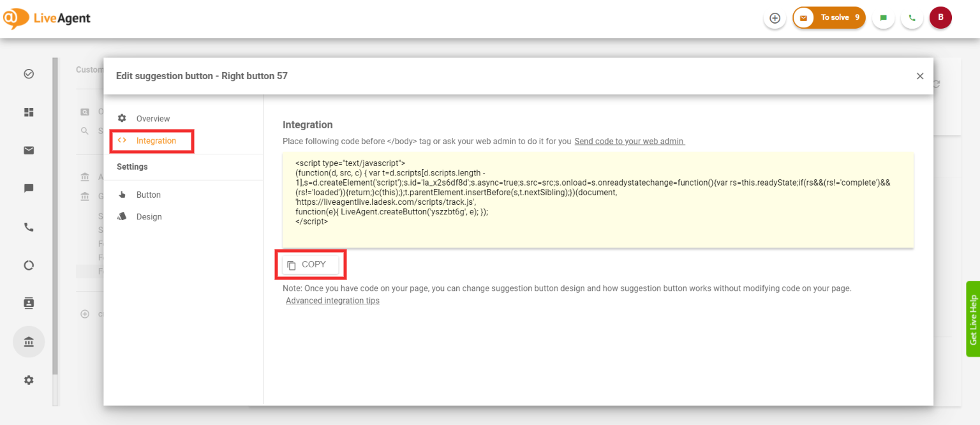Click inside the integration script code box
This screenshot has width=980, height=425.
[x=598, y=200]
